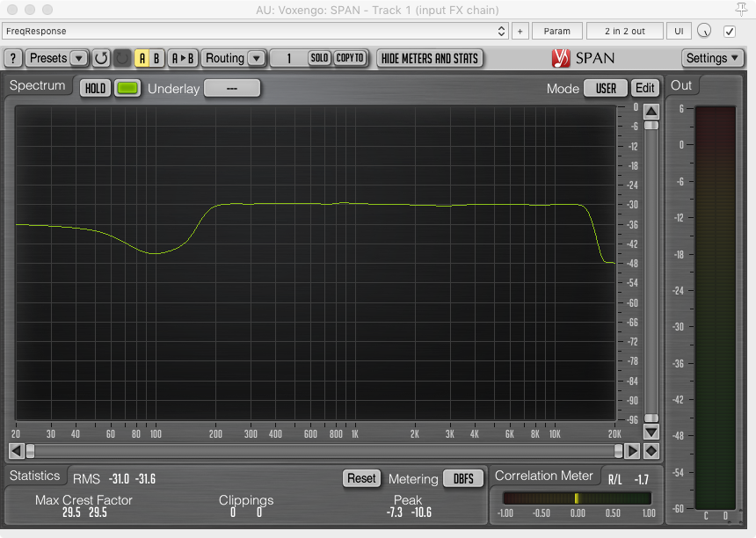Screen dimensions: 756x538
Task: Click top handle of vertical range slider
Action: (651, 126)
